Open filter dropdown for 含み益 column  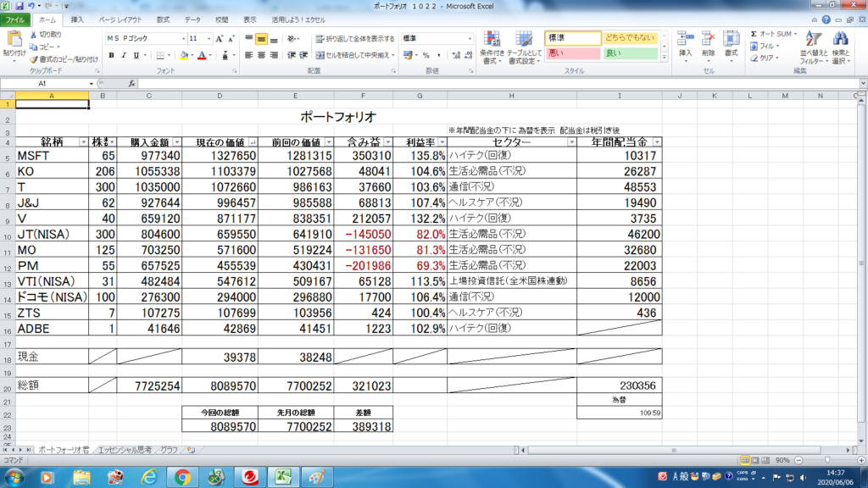(387, 142)
